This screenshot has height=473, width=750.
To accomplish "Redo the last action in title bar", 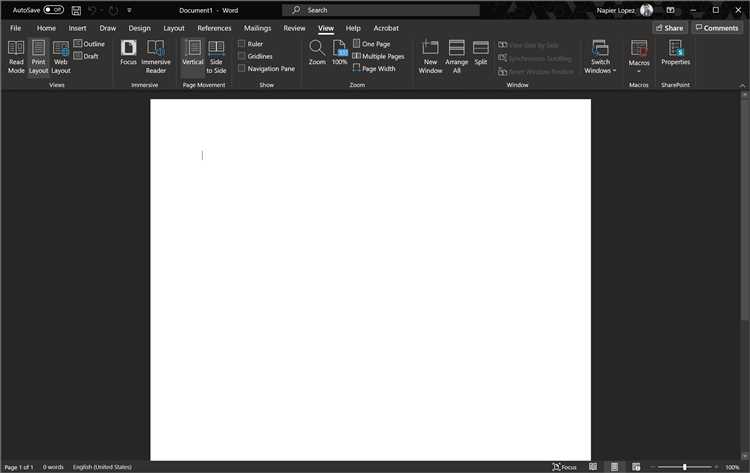I will coord(113,10).
